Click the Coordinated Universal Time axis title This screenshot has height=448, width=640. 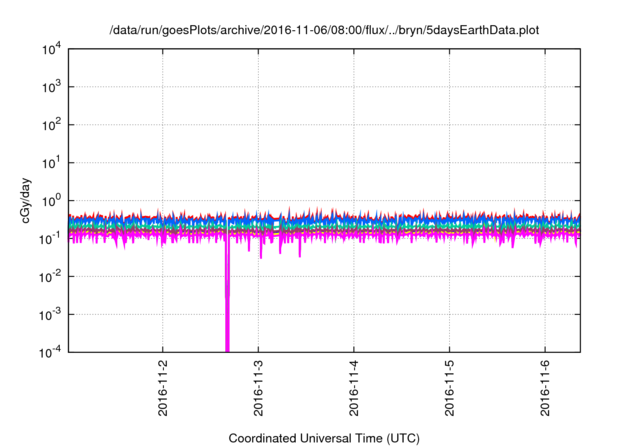324,439
